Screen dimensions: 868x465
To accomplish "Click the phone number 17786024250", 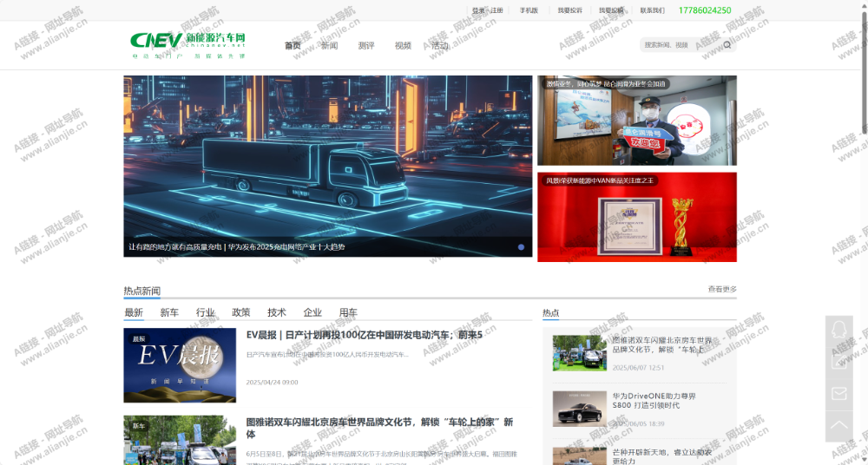I will (705, 10).
